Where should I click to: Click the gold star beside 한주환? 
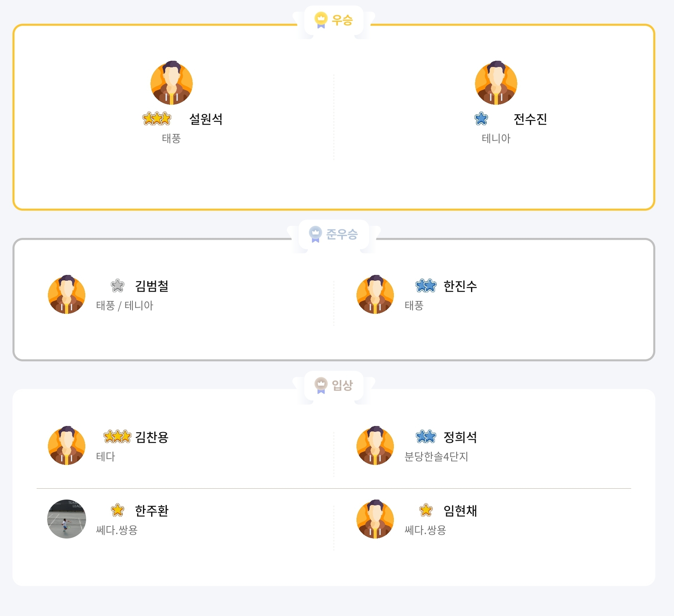(x=117, y=510)
